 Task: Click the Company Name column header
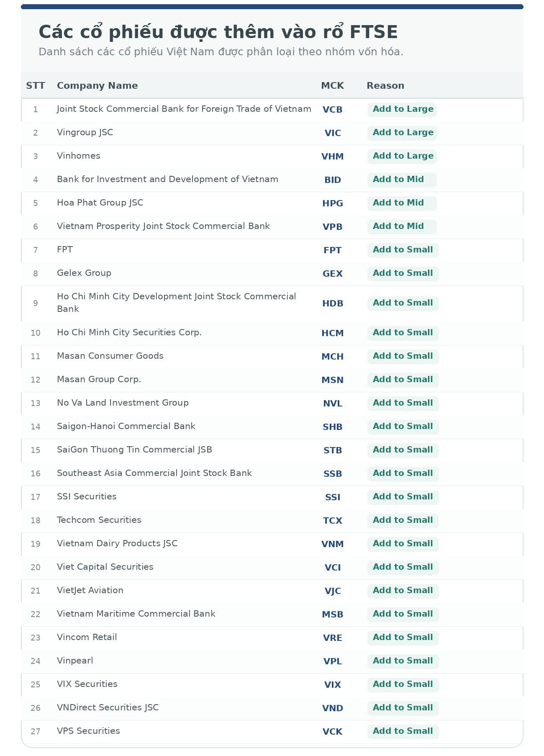(97, 85)
